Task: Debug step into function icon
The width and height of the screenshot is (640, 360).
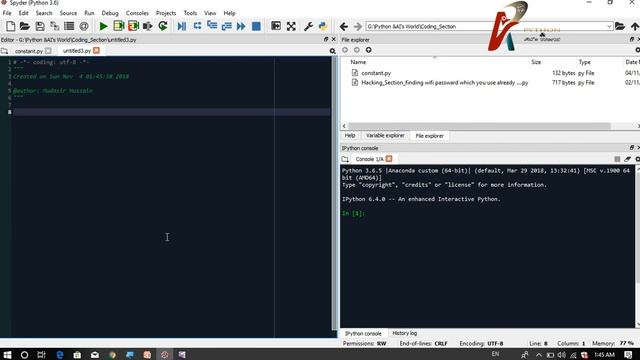Action: pos(212,26)
